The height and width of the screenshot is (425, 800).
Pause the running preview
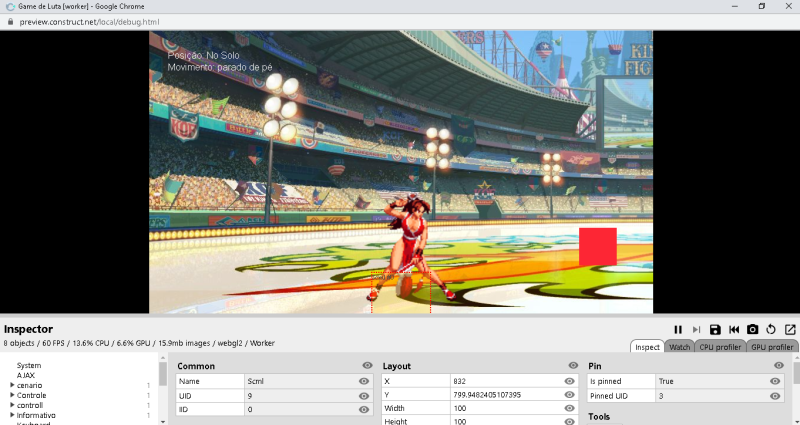[678, 330]
